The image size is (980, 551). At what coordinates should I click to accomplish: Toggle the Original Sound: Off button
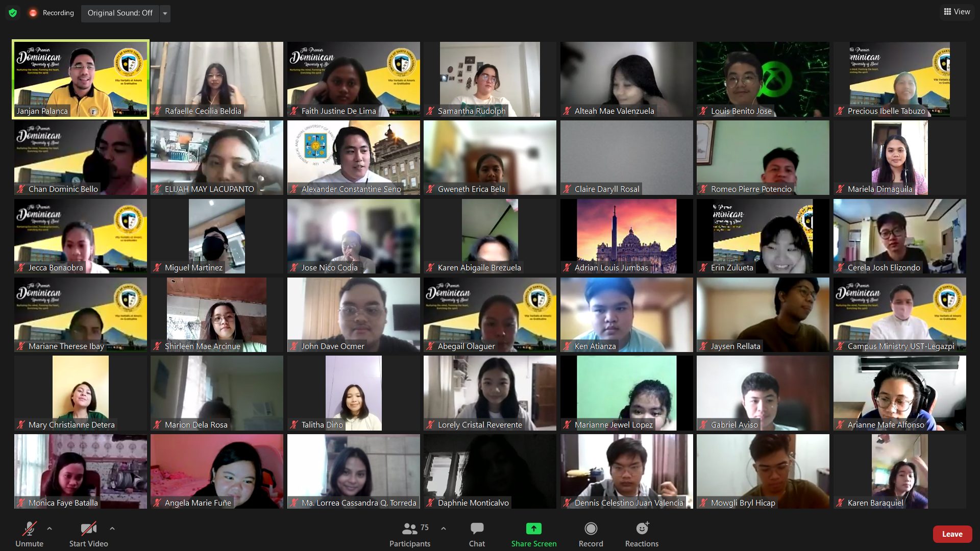click(120, 13)
